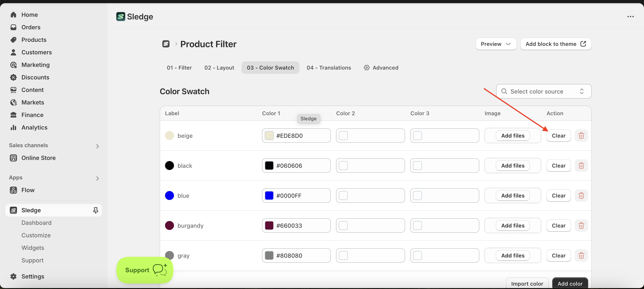Open the Select color source dropdown

(x=544, y=91)
